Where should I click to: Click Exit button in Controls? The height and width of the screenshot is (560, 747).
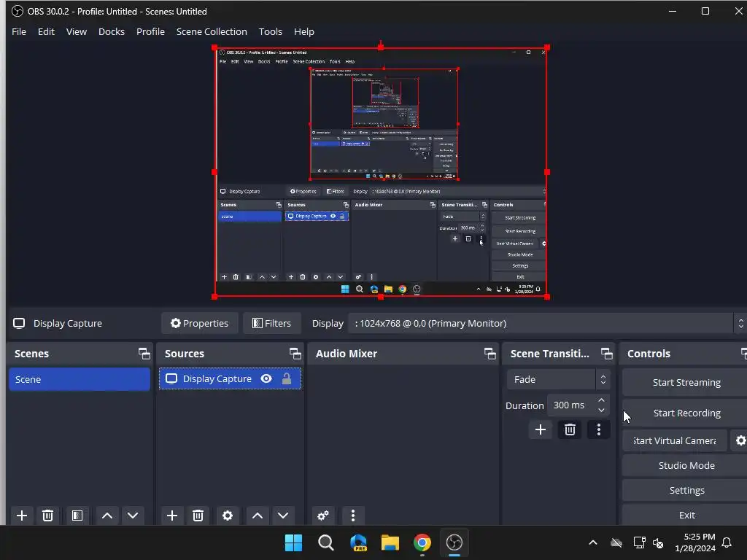tap(686, 515)
